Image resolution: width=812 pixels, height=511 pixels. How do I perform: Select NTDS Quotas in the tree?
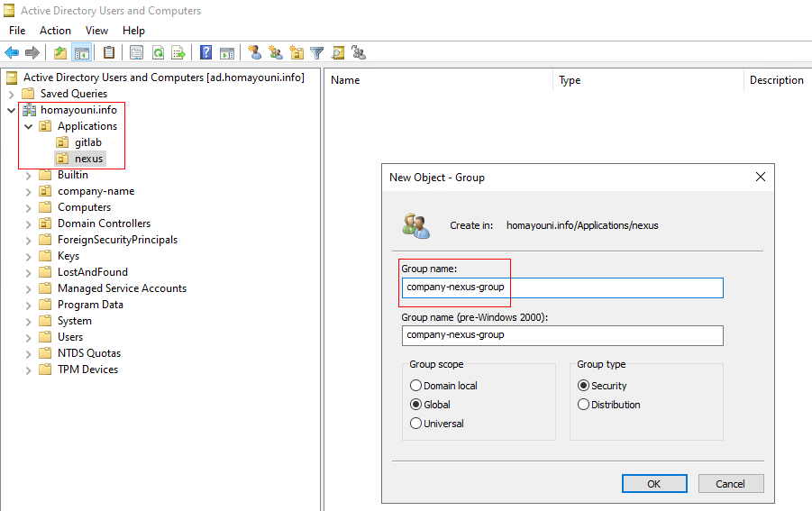tap(89, 353)
